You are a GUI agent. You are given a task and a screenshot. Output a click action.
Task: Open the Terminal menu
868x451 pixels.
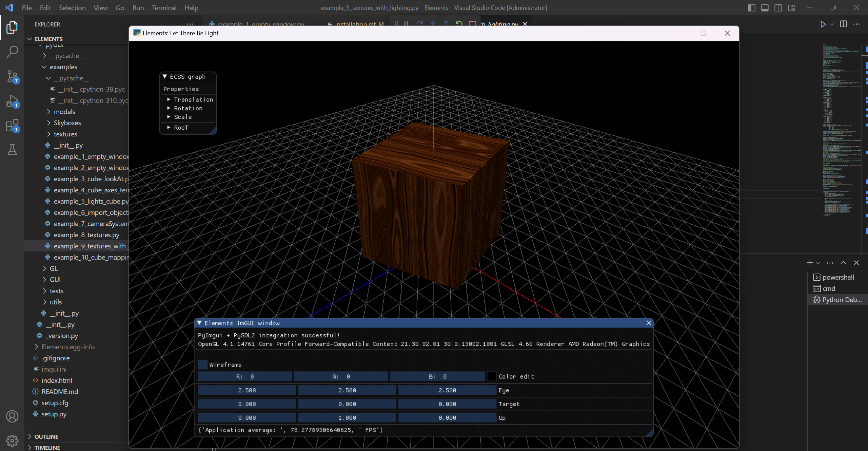(164, 7)
